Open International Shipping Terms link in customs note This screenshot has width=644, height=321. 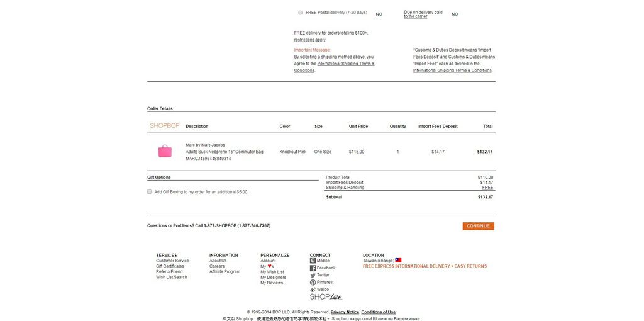[x=452, y=70]
